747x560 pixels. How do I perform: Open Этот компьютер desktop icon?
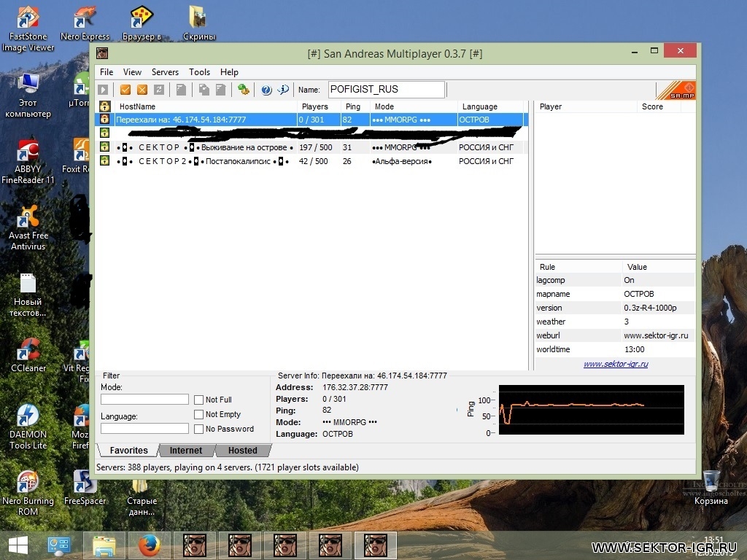click(28, 96)
